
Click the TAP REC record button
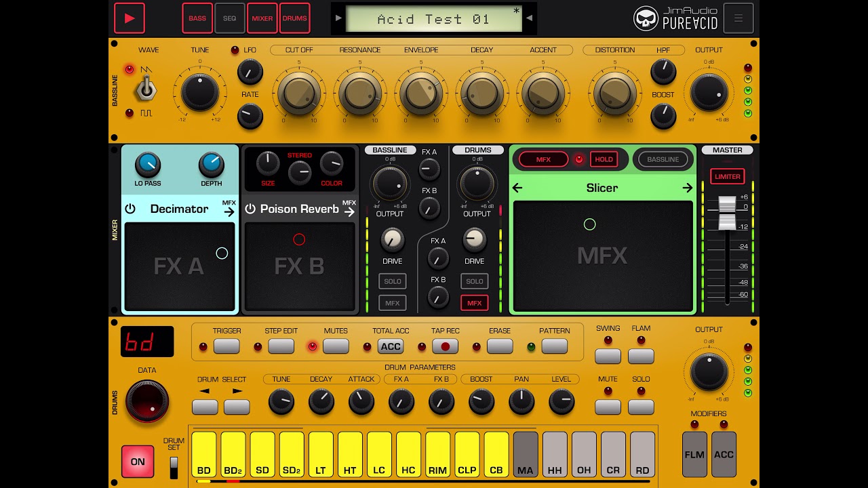point(445,346)
